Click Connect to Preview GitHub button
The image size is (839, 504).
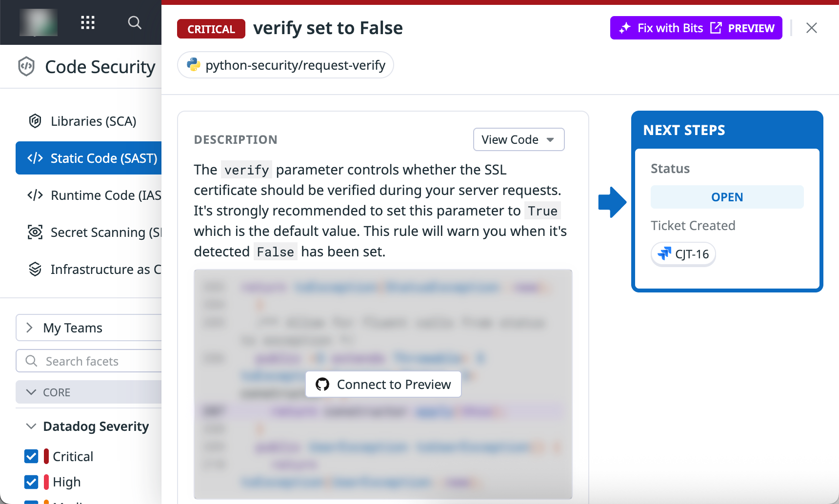383,384
